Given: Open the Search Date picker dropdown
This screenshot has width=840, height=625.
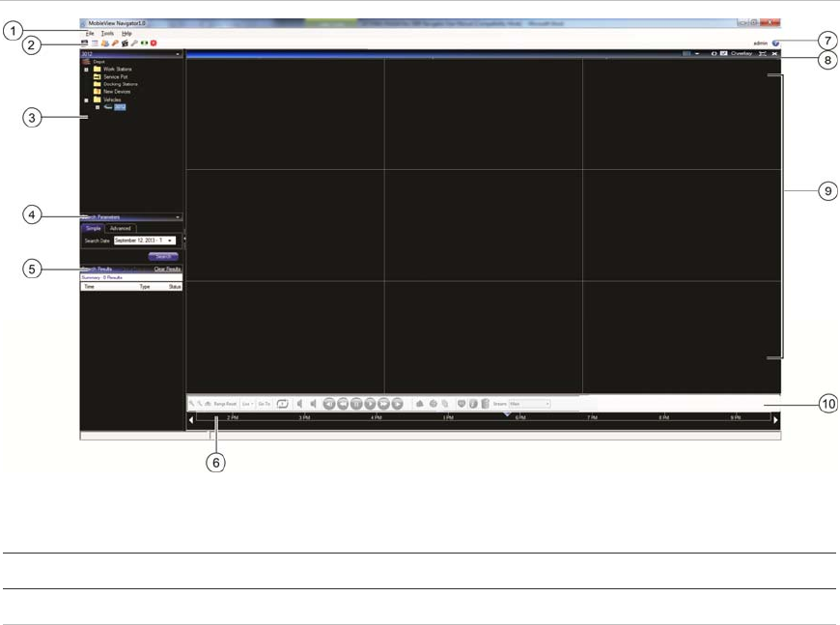Looking at the screenshot, I should (170, 241).
